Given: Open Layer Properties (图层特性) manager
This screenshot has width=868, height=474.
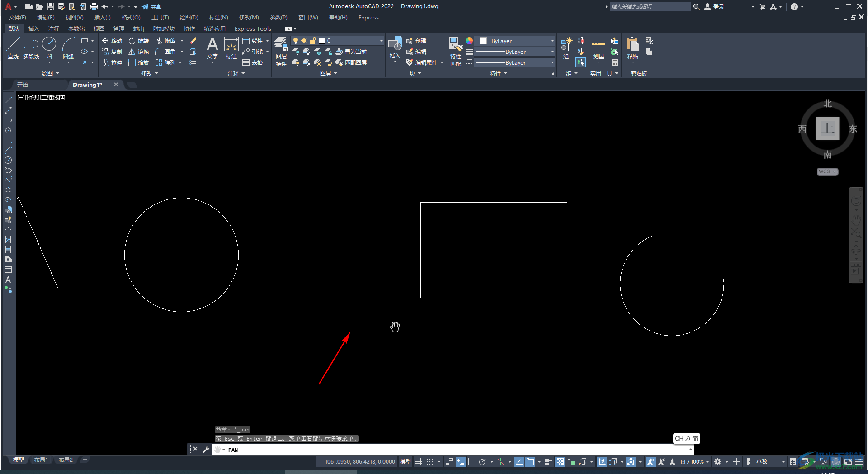Looking at the screenshot, I should pyautogui.click(x=281, y=52).
